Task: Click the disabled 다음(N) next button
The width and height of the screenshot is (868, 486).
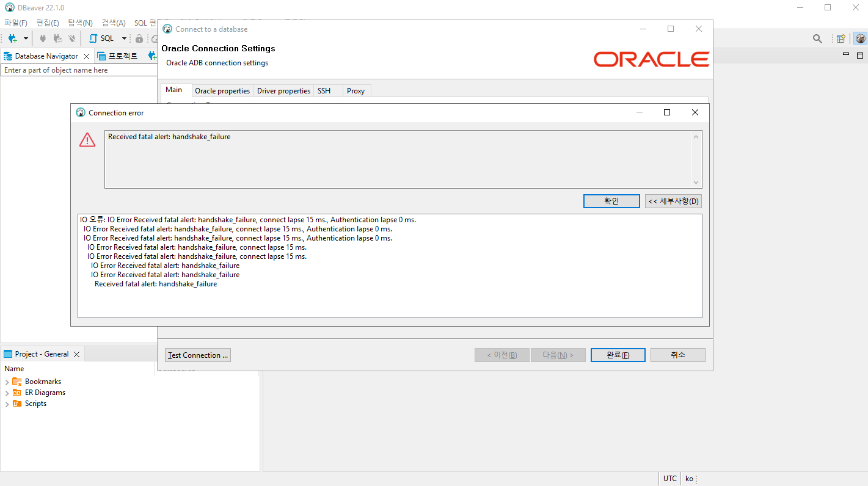Action: tap(558, 355)
